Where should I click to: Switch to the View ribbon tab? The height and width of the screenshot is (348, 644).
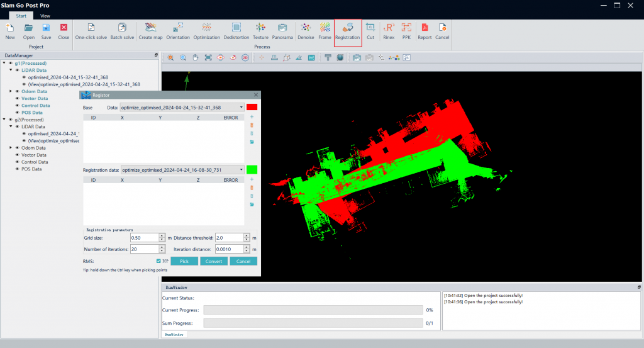click(x=45, y=15)
